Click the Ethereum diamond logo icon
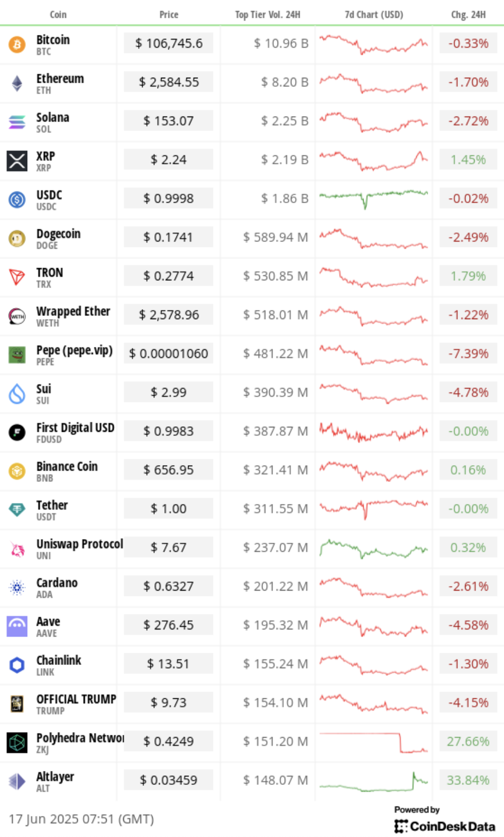 click(x=17, y=83)
